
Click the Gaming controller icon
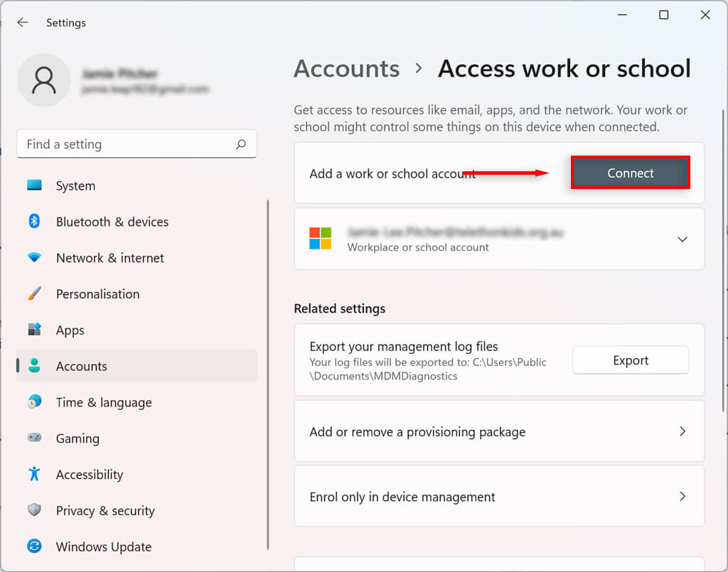[34, 438]
